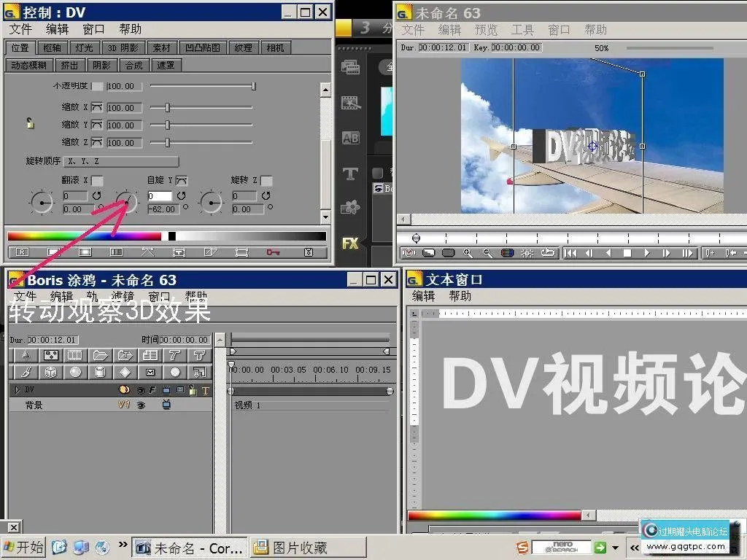Hide the DV track using its eye icon
This screenshot has width=747, height=560.
click(x=141, y=389)
